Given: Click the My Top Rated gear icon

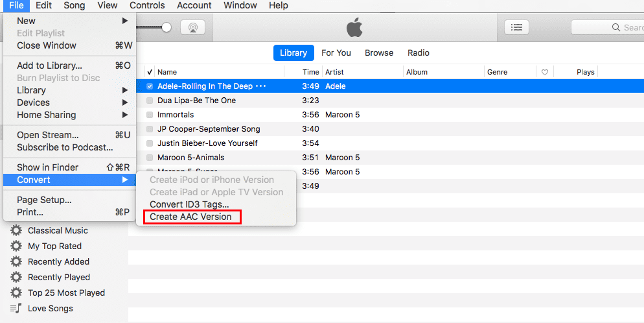Looking at the screenshot, I should click(x=16, y=246).
